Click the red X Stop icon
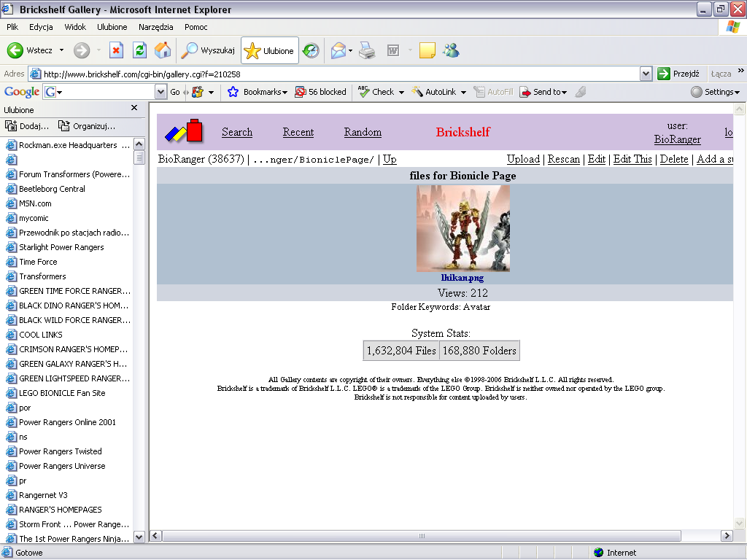Screen dimensions: 747x560 (116, 50)
